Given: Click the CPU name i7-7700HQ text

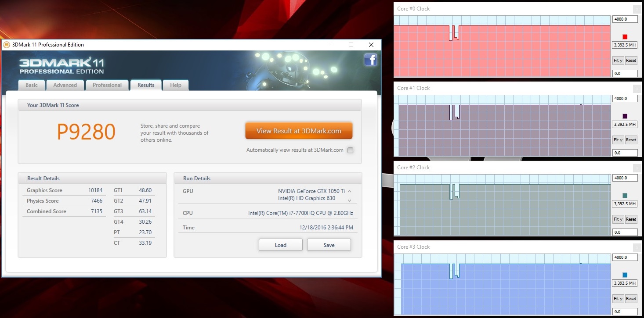Looking at the screenshot, I should [300, 214].
